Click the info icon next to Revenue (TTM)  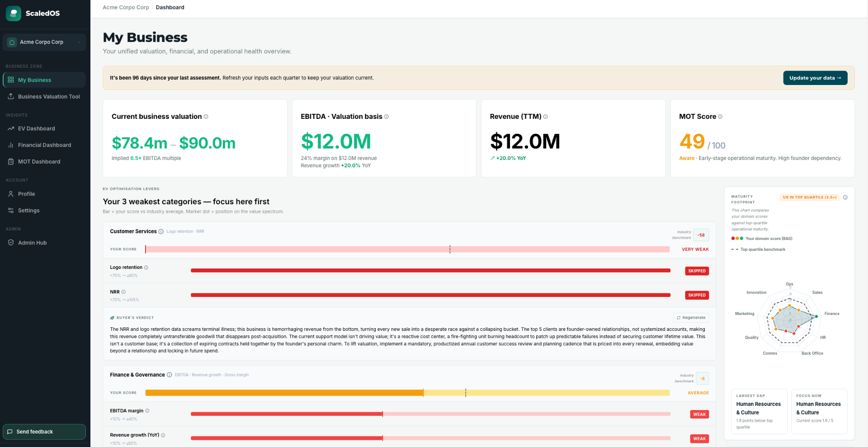[x=546, y=117]
